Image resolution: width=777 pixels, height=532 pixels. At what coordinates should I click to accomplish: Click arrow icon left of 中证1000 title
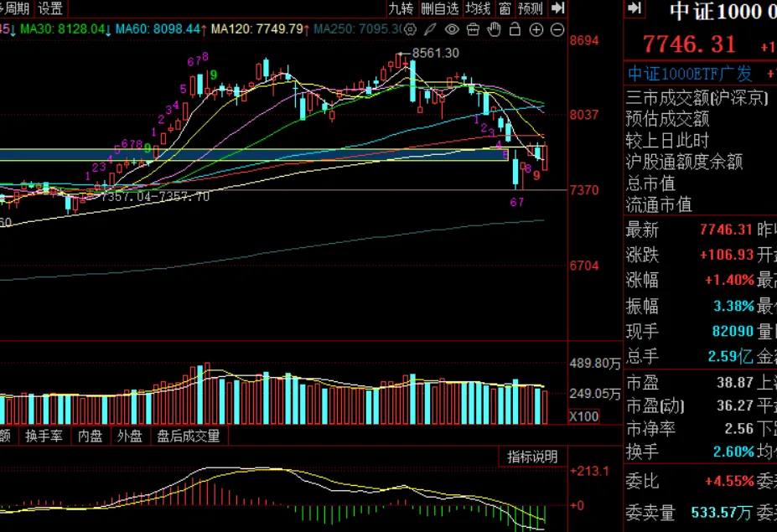tap(635, 8)
